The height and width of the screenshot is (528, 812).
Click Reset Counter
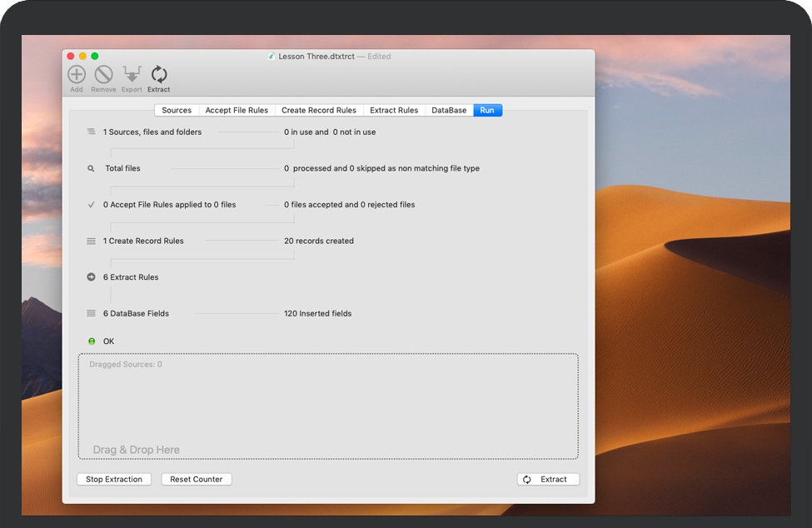(196, 479)
